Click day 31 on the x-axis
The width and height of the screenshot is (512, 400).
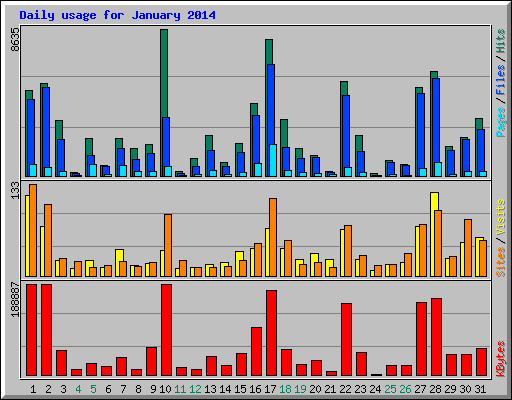coord(480,389)
